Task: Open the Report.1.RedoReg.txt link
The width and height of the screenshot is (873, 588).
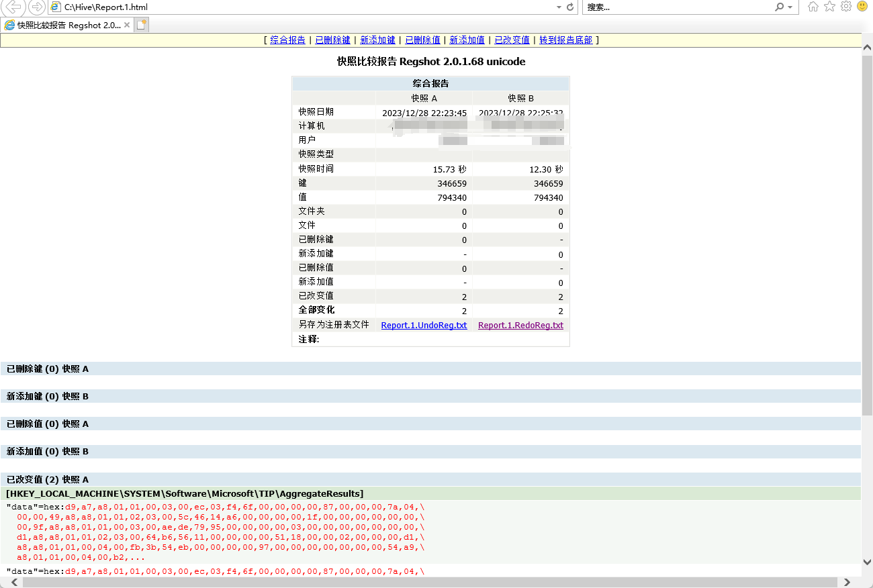Action: 520,326
